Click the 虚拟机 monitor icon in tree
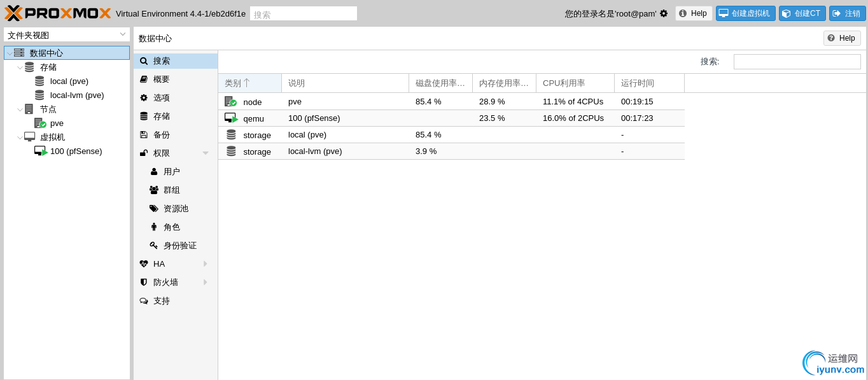 (x=29, y=137)
